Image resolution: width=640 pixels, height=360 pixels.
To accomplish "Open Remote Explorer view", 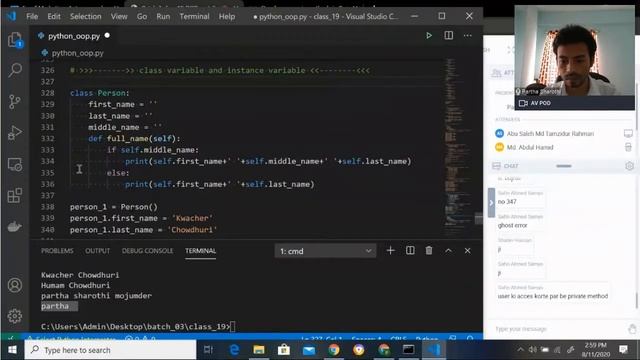I will click(x=15, y=164).
